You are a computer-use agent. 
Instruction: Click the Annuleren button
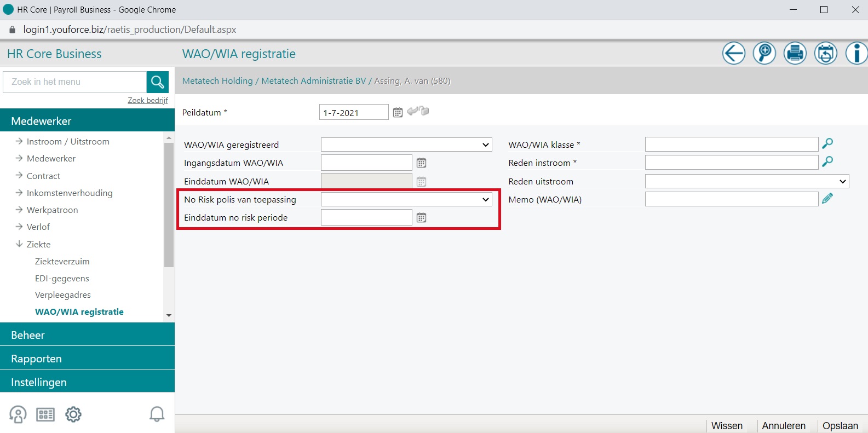pyautogui.click(x=784, y=426)
